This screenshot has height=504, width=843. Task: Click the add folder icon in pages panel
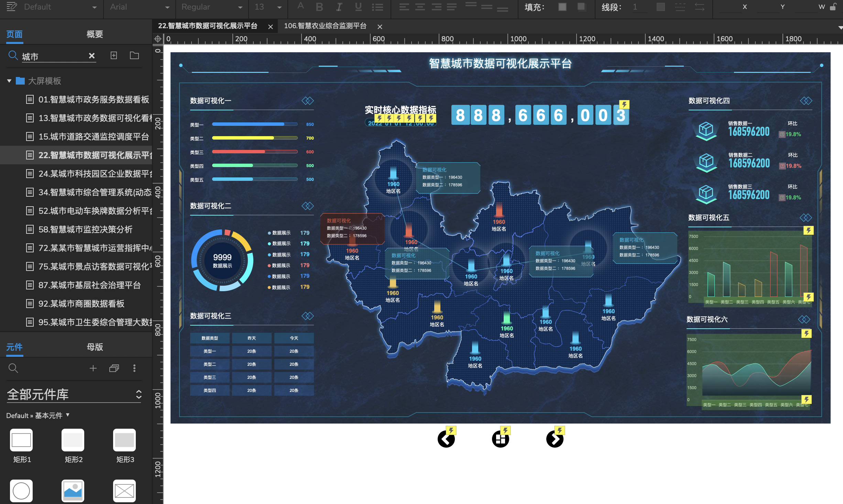(x=134, y=55)
